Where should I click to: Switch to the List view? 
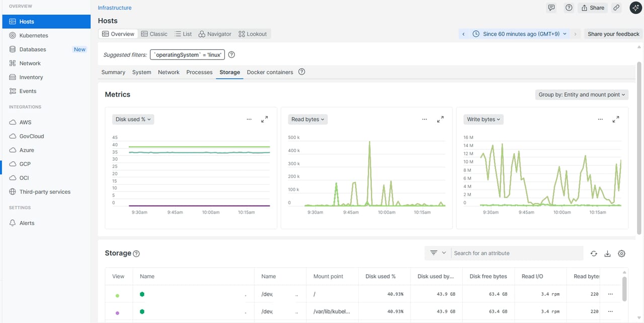click(x=183, y=34)
